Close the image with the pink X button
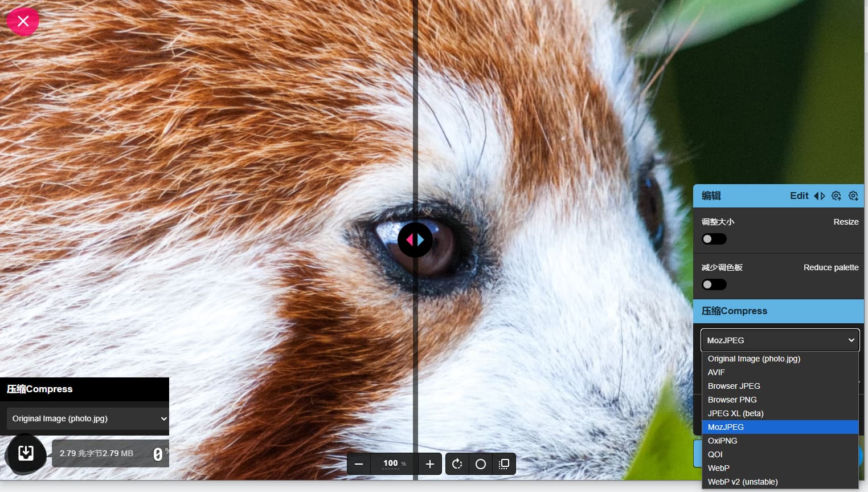 point(23,22)
